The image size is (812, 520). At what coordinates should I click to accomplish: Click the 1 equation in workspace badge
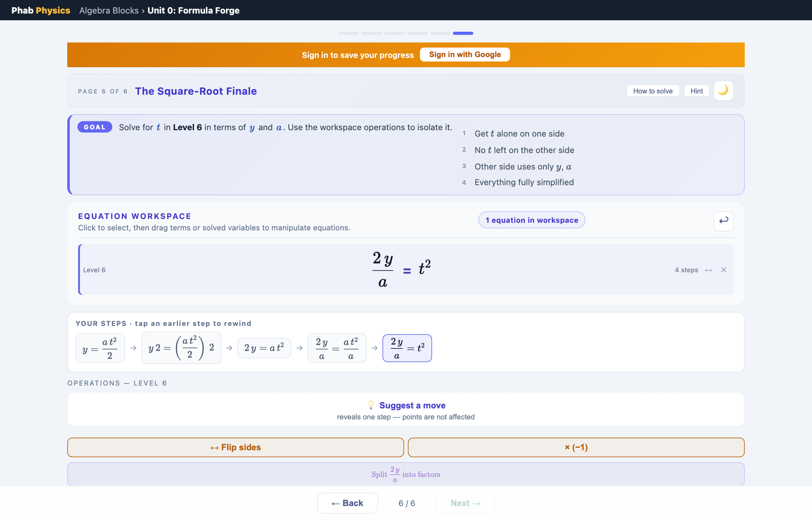coord(532,220)
